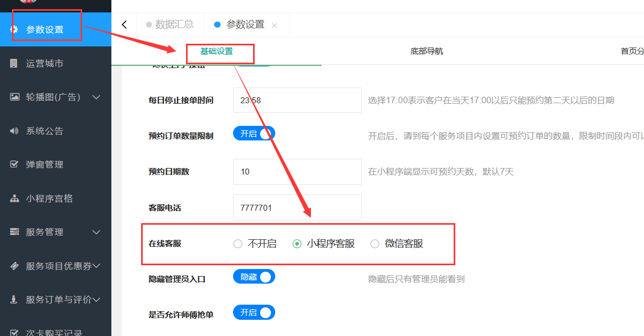Image resolution: width=644 pixels, height=336 pixels.
Task: Click the building icon beside 运营城市
Action: [14, 63]
